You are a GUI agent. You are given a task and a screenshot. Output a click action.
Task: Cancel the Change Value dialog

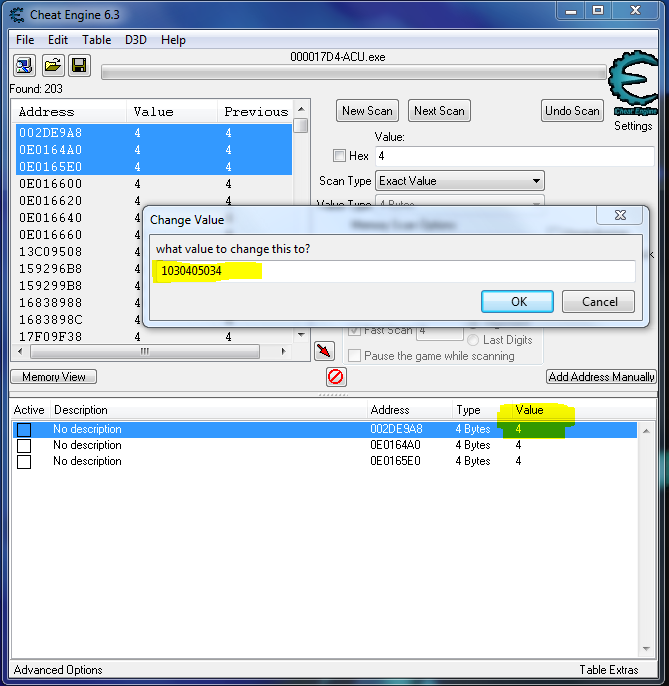click(599, 301)
